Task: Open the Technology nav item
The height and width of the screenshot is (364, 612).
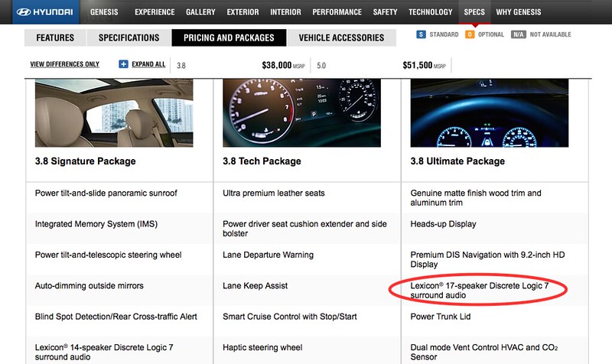Action: [431, 12]
